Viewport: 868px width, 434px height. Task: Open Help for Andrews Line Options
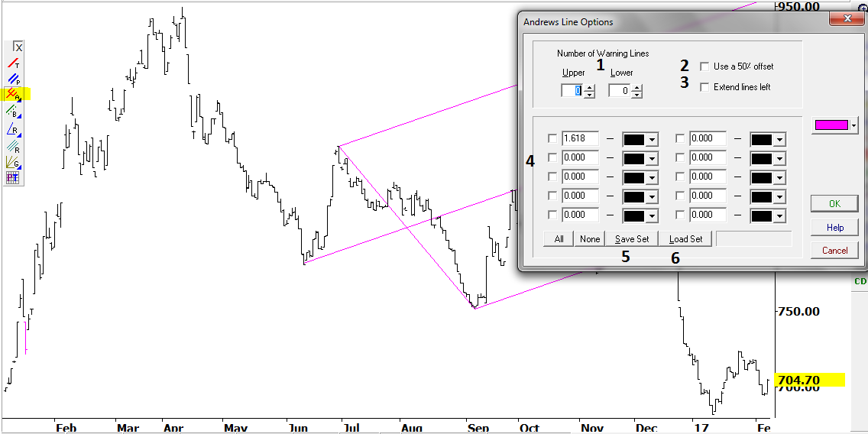pyautogui.click(x=834, y=228)
